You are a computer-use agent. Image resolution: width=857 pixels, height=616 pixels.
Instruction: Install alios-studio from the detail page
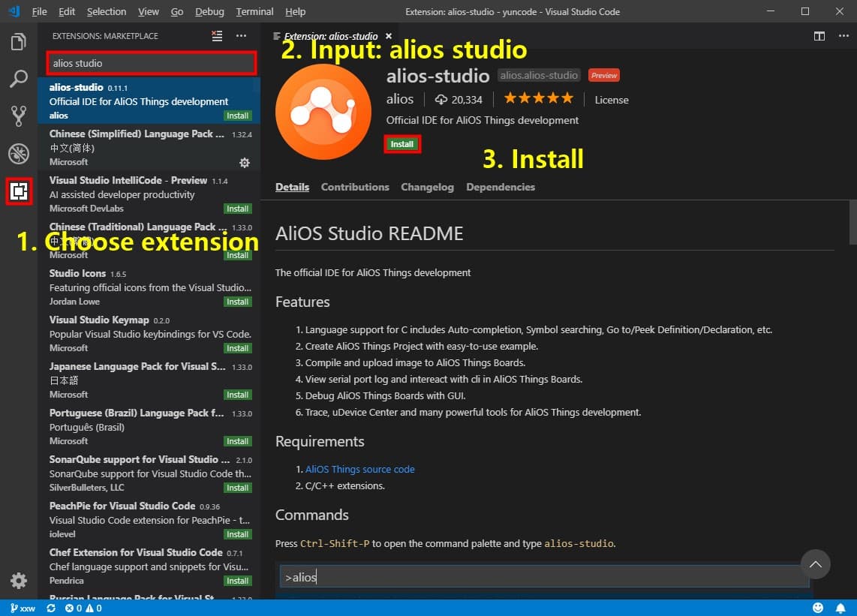point(402,144)
